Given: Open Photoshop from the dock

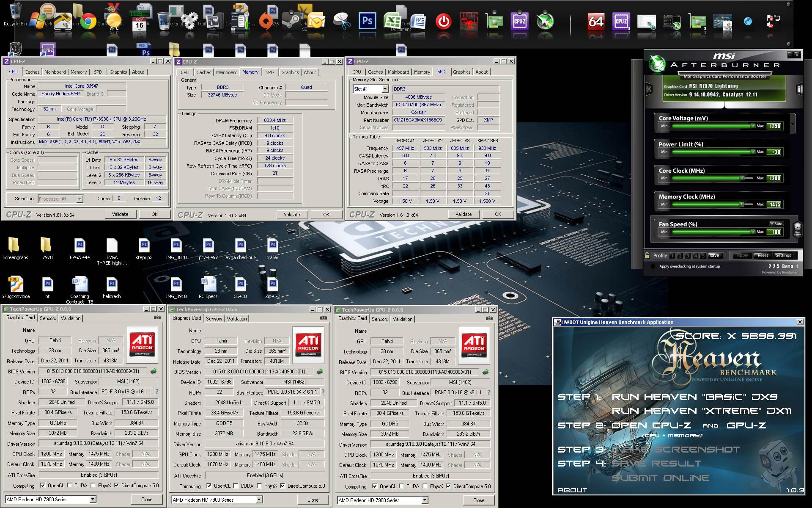Looking at the screenshot, I should 367,21.
